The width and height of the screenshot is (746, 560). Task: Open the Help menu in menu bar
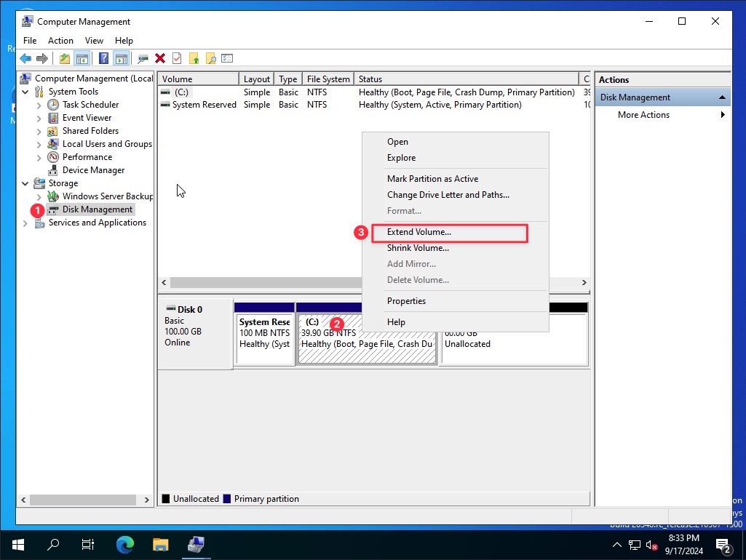pos(124,41)
